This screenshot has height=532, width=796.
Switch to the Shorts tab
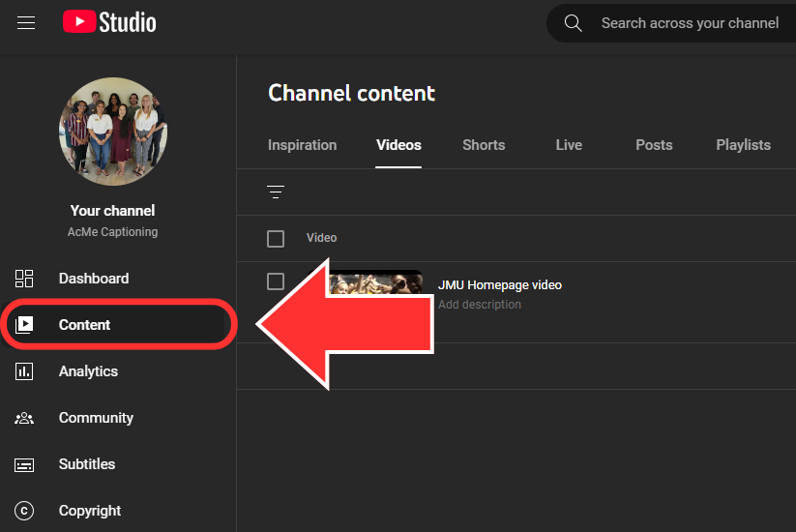pyautogui.click(x=484, y=145)
